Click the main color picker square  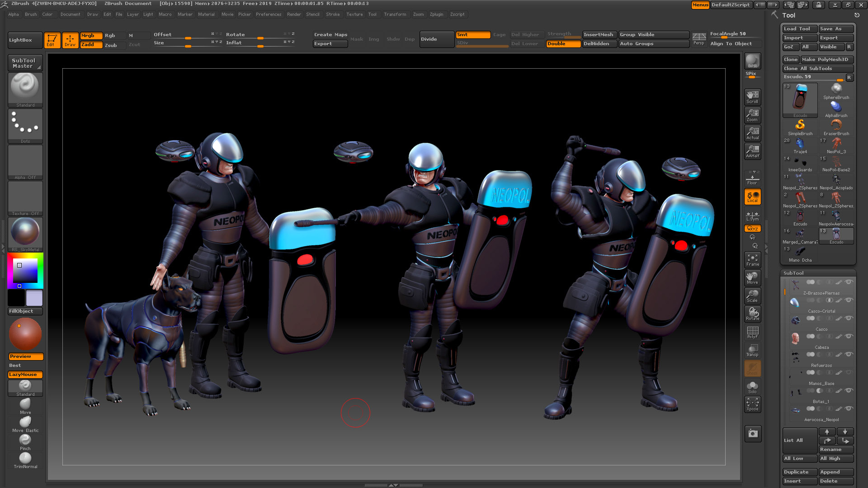point(25,271)
